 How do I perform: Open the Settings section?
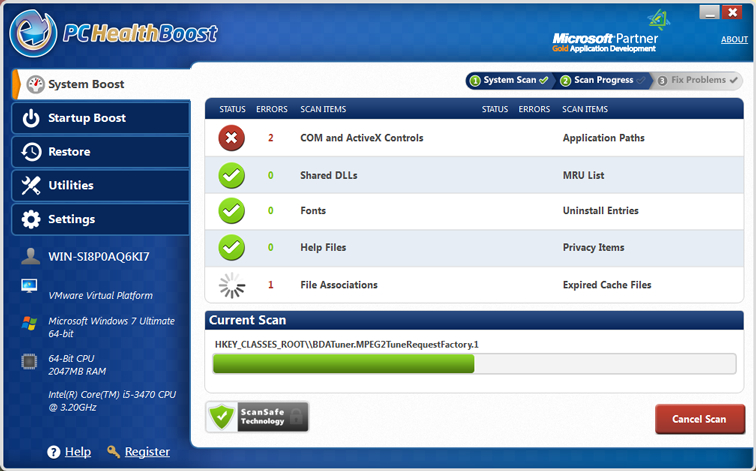click(x=100, y=219)
